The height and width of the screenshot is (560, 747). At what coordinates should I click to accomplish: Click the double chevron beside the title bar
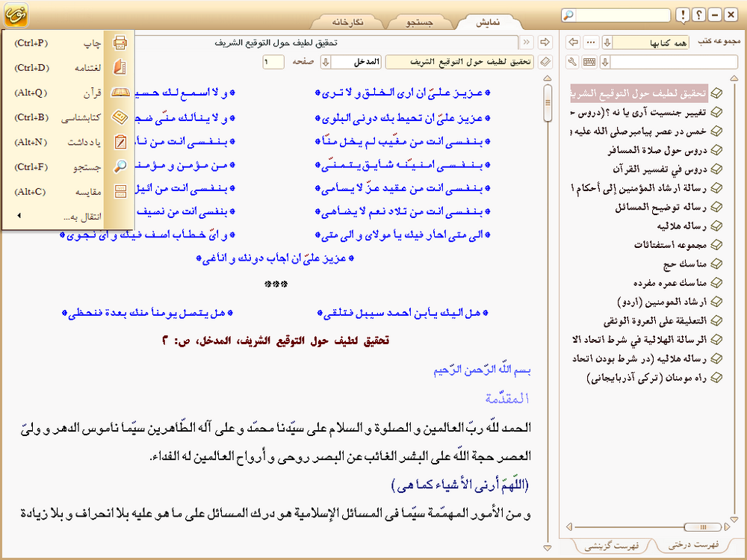tap(526, 43)
